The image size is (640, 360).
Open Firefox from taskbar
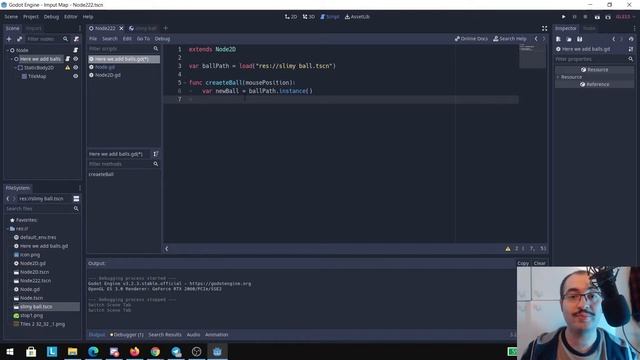coord(134,351)
